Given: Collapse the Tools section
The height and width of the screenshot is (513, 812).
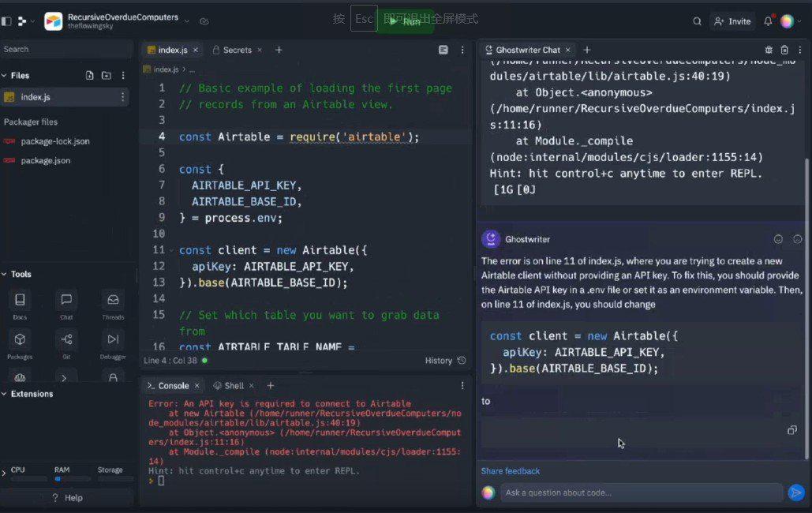Looking at the screenshot, I should point(4,274).
